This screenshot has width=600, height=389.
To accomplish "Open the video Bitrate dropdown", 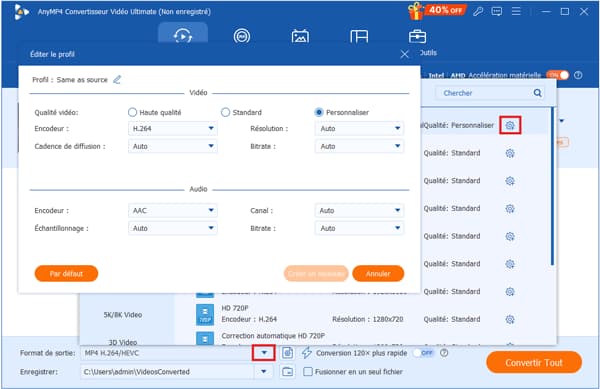I will tap(359, 146).
